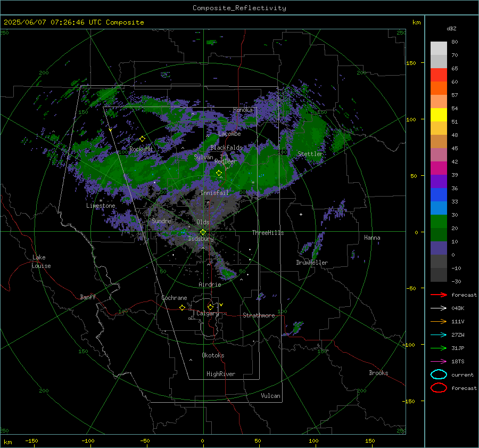Click the Okotoks label

213,355
